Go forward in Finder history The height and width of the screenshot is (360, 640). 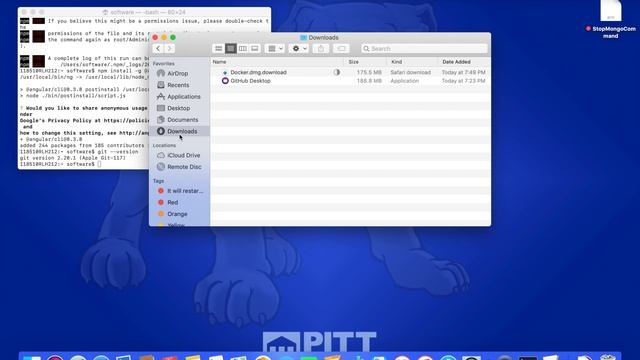[x=169, y=49]
